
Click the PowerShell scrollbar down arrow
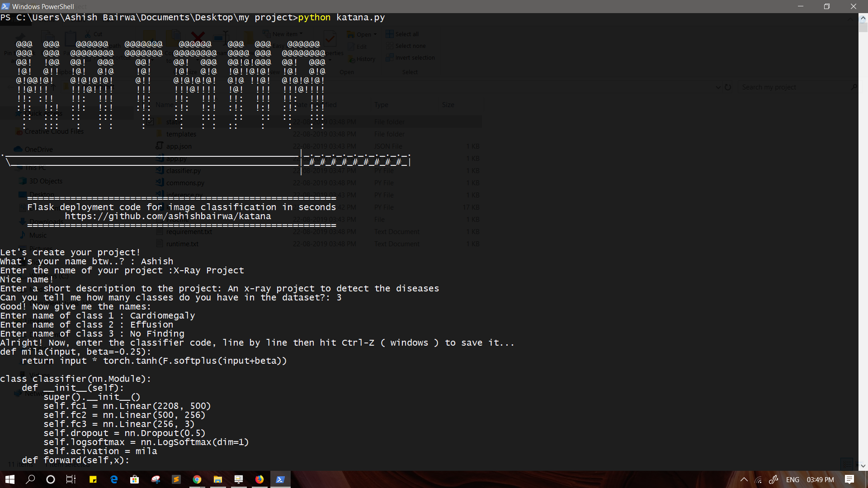(863, 466)
